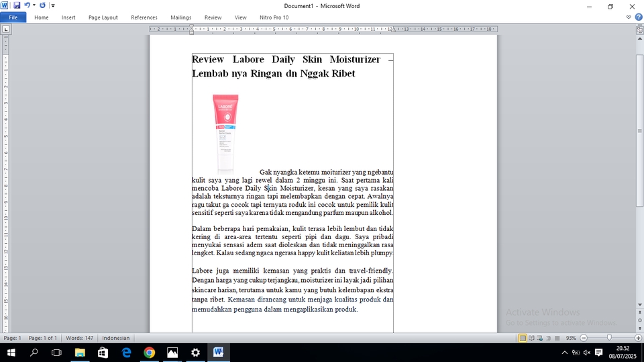Launch Google Chrome from the taskbar

(x=149, y=353)
